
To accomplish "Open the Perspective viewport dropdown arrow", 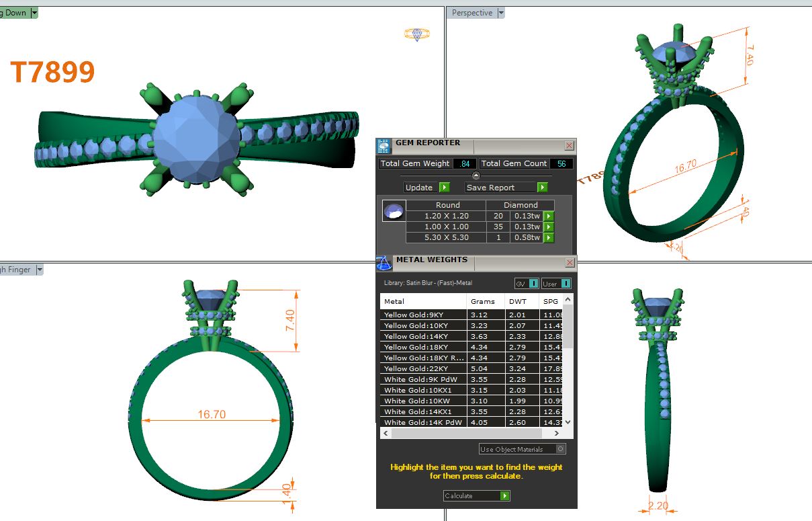I will pos(500,13).
